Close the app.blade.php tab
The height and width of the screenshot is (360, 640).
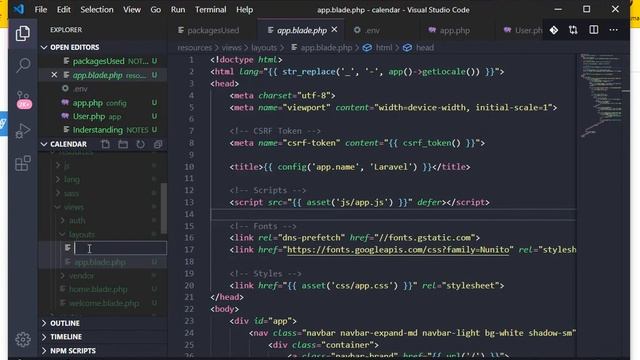(334, 30)
